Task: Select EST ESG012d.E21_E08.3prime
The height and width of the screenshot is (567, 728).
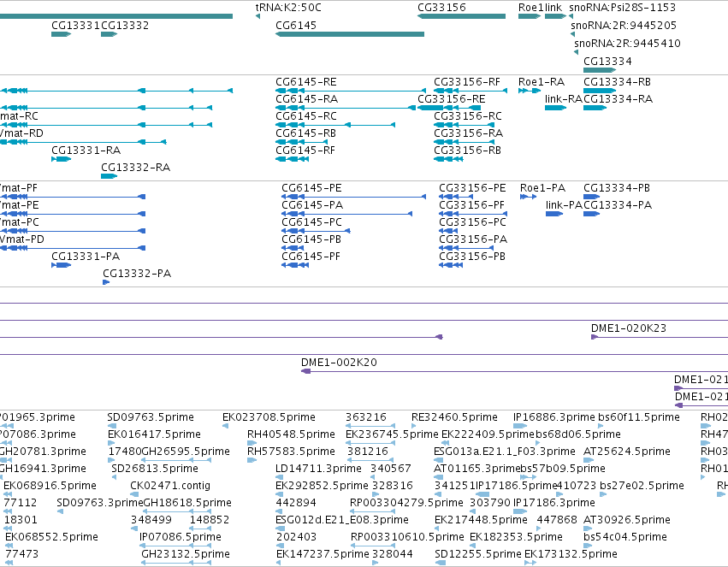Action: pos(342,520)
